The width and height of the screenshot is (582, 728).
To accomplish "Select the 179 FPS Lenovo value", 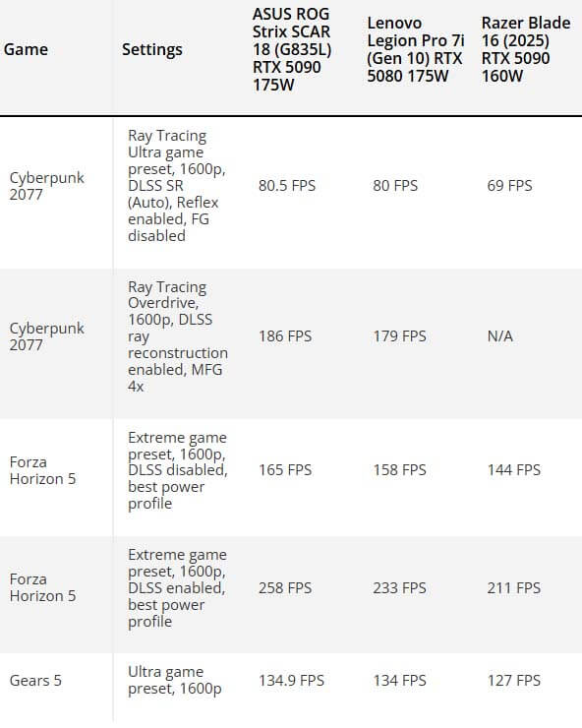I will 399,336.
